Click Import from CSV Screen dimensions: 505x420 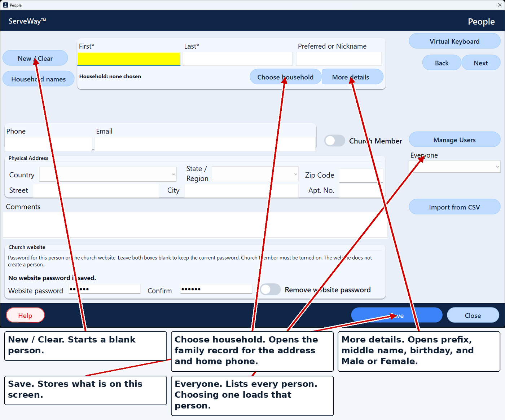(454, 207)
